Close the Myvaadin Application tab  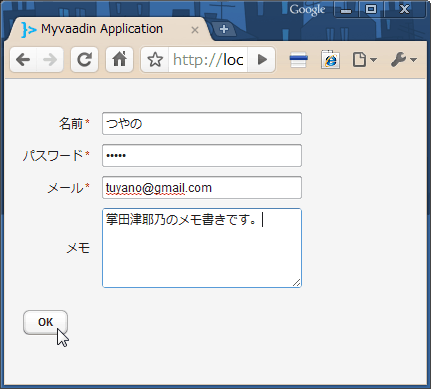point(195,30)
